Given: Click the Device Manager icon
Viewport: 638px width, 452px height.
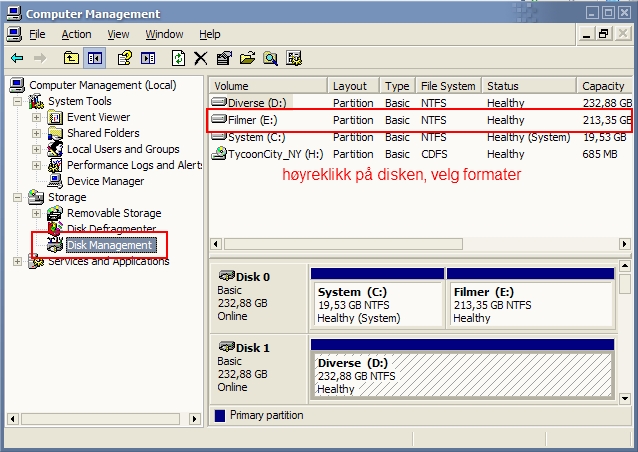Looking at the screenshot, I should [55, 181].
